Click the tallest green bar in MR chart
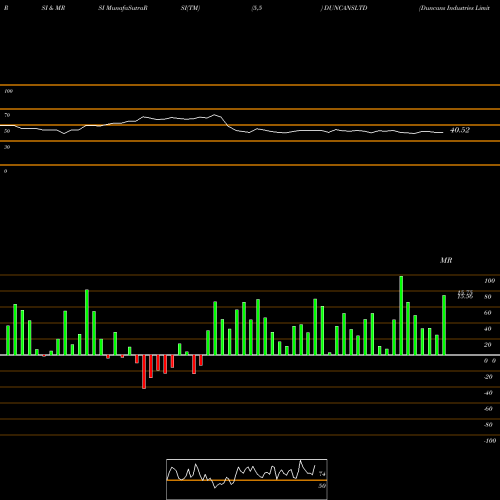Screen dimensions: 500x500 click(401, 315)
